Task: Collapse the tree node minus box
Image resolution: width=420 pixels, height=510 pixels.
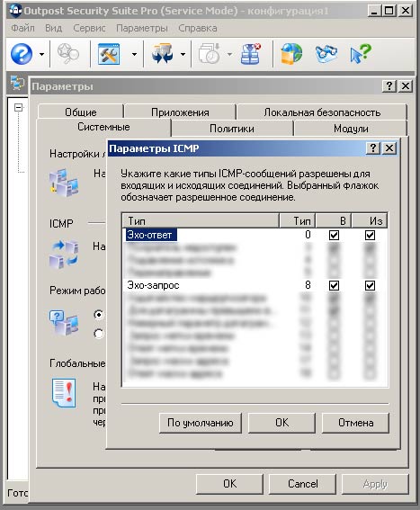Action: click(19, 107)
